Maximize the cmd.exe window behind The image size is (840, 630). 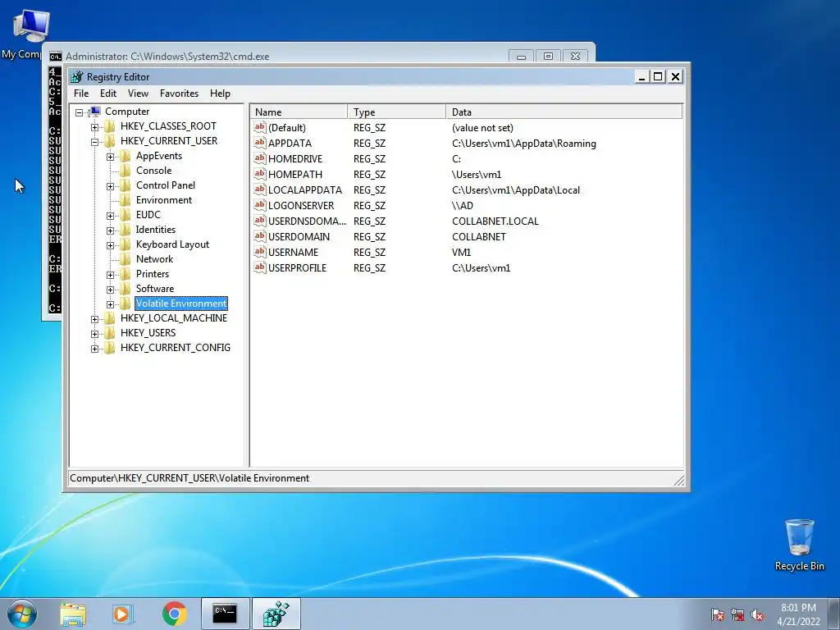pyautogui.click(x=548, y=57)
